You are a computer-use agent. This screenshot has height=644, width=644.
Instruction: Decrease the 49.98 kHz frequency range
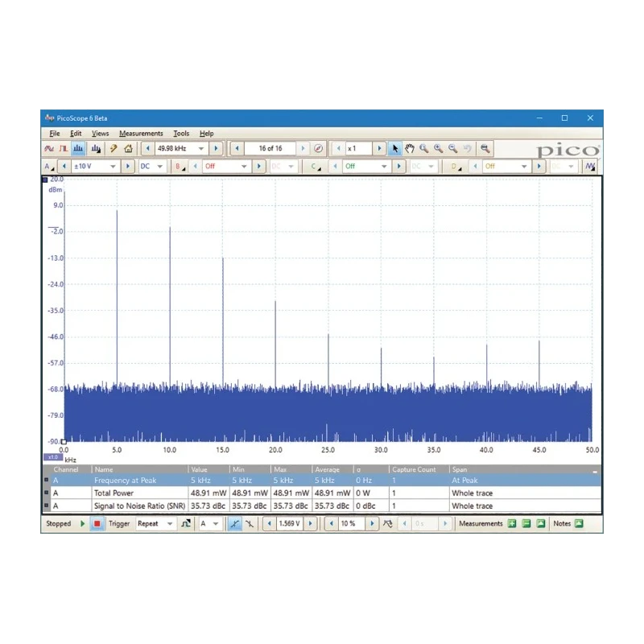click(148, 149)
